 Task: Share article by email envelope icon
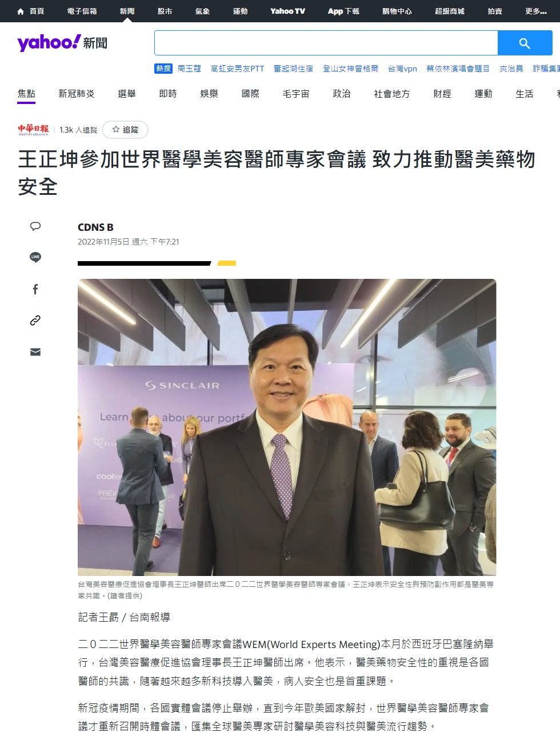click(35, 352)
